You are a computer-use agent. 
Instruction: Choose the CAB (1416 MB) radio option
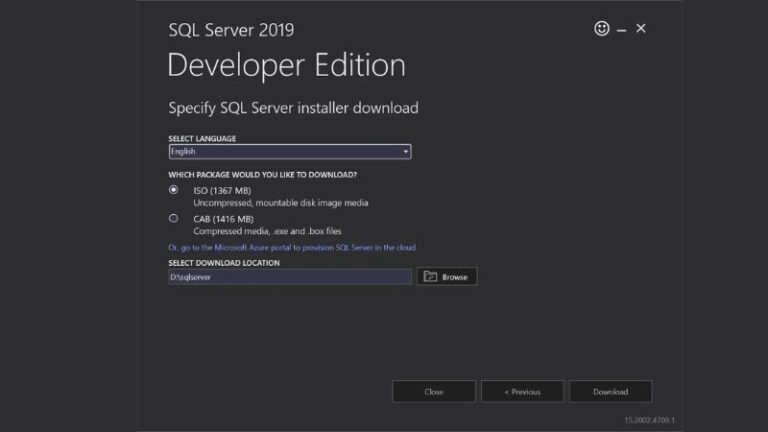pyautogui.click(x=173, y=218)
